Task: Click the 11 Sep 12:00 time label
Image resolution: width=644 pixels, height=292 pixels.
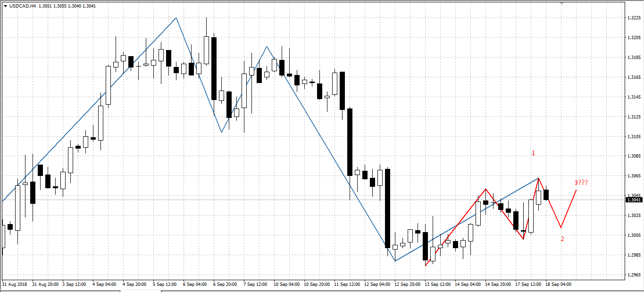Action: [347, 284]
